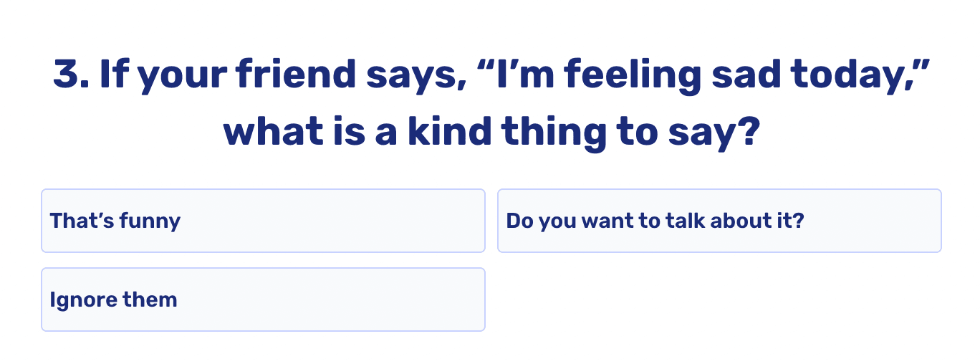This screenshot has width=980, height=364.
Task: Click the kind reply about talking
Action: [x=719, y=221]
